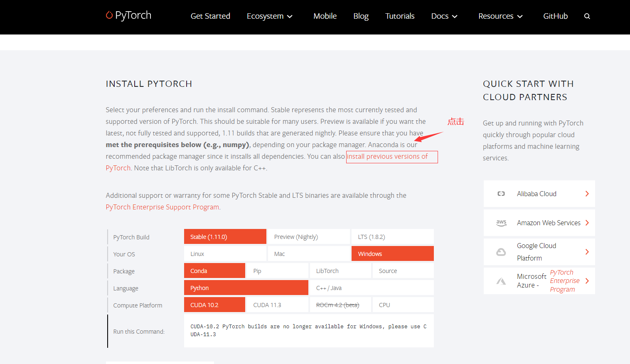Open the Tutorials nav item
The width and height of the screenshot is (630, 364).
400,16
